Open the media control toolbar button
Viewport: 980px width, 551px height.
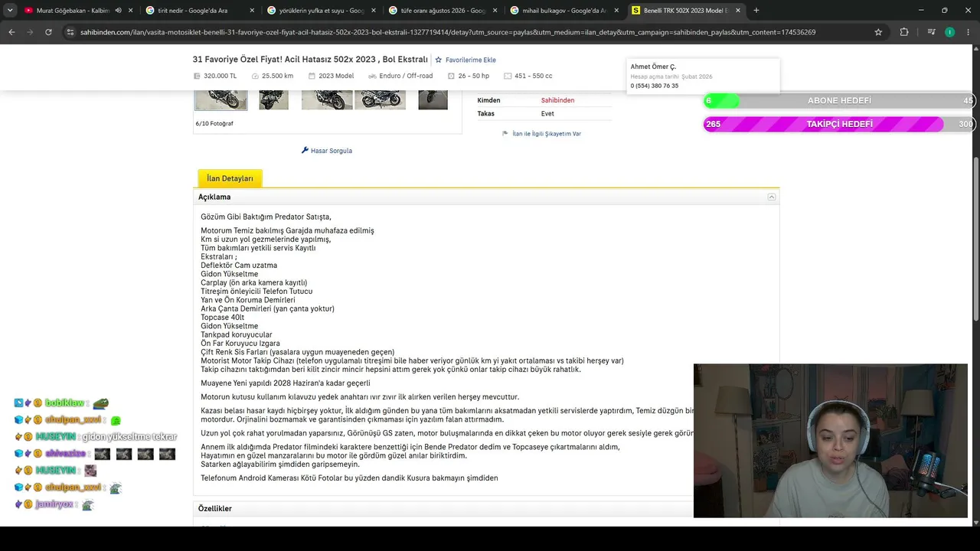(931, 32)
